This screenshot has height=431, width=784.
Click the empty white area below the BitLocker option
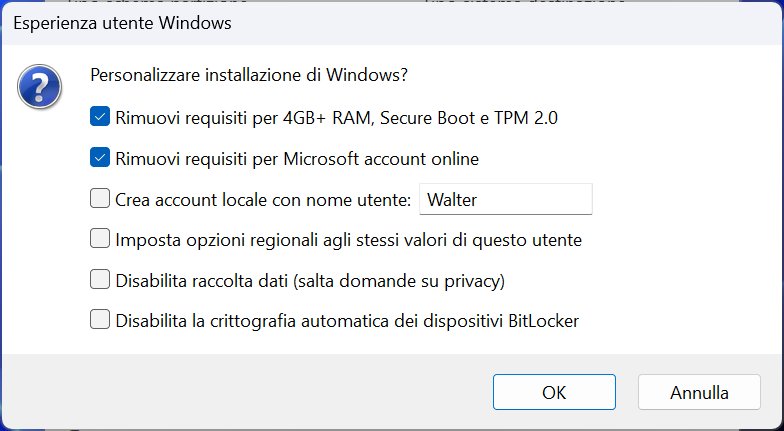pyautogui.click(x=392, y=343)
